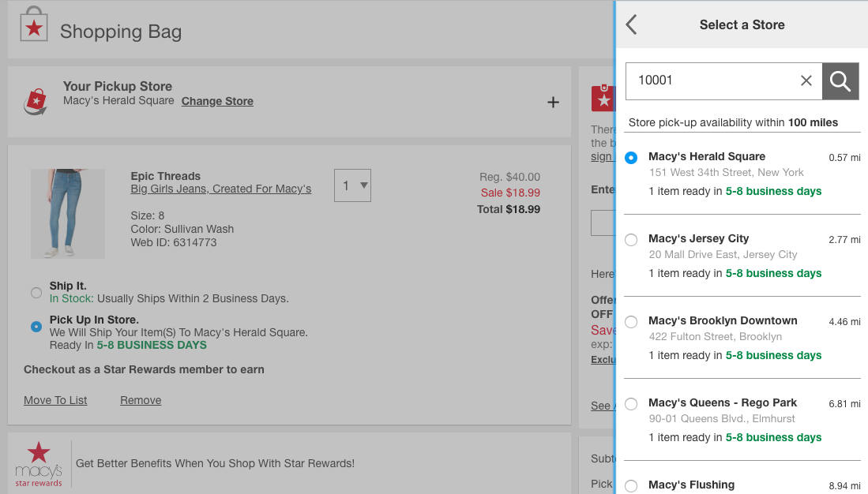The height and width of the screenshot is (494, 868).
Task: Click the back arrow in Select a Store
Action: (630, 24)
